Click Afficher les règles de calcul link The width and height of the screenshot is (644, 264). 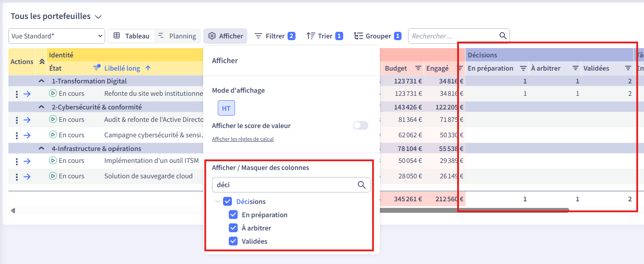(x=242, y=139)
